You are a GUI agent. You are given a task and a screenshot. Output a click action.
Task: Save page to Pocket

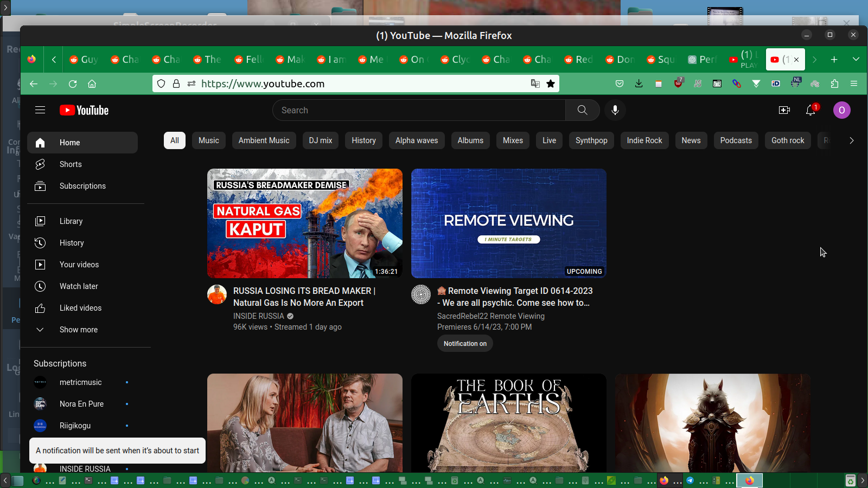click(x=620, y=84)
